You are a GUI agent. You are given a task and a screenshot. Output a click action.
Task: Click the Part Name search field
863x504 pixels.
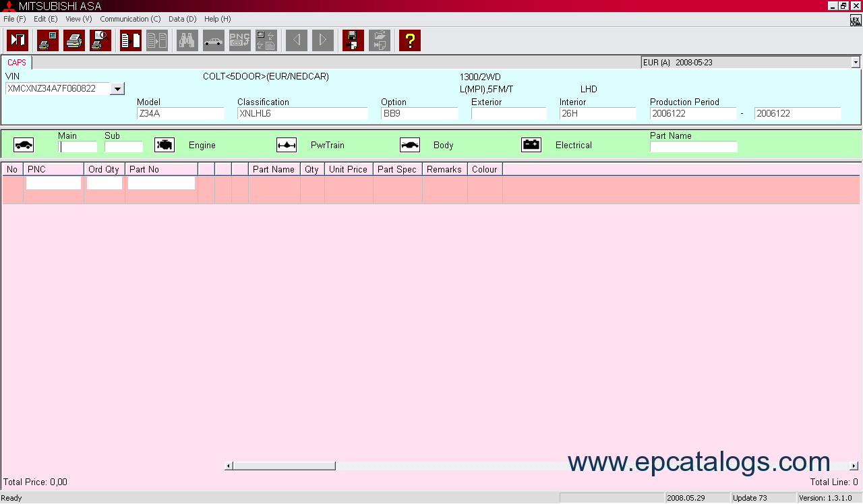694,147
